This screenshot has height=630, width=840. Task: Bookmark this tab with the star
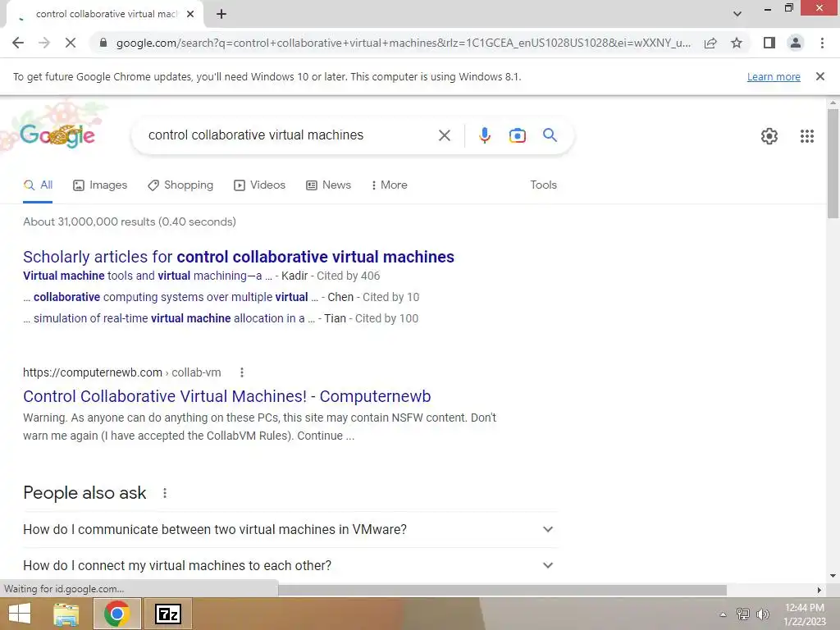737,43
